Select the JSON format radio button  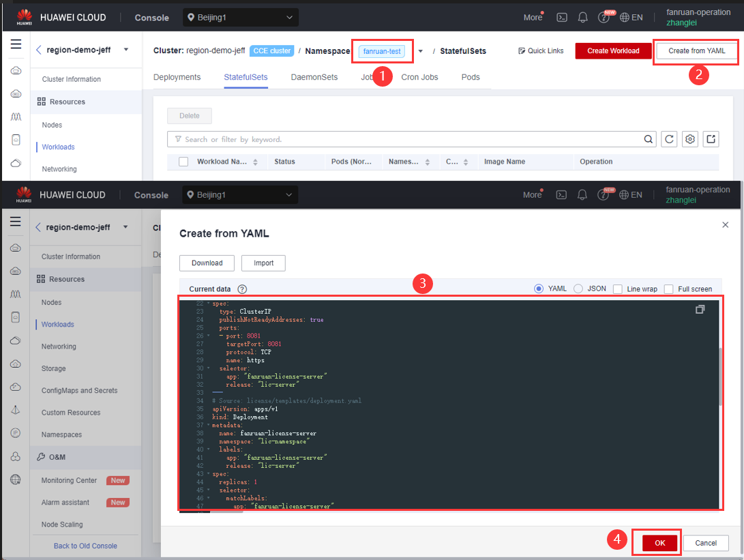point(578,289)
